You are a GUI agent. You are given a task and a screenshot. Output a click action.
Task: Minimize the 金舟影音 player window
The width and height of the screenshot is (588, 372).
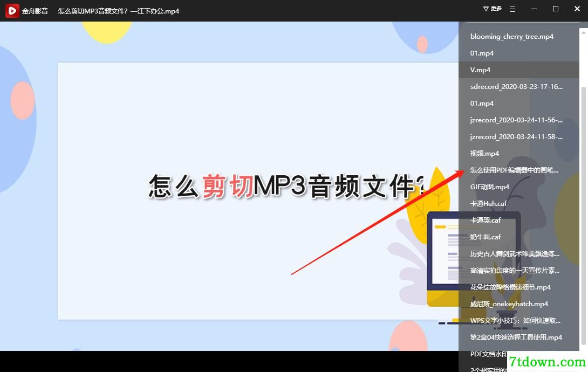pos(534,9)
